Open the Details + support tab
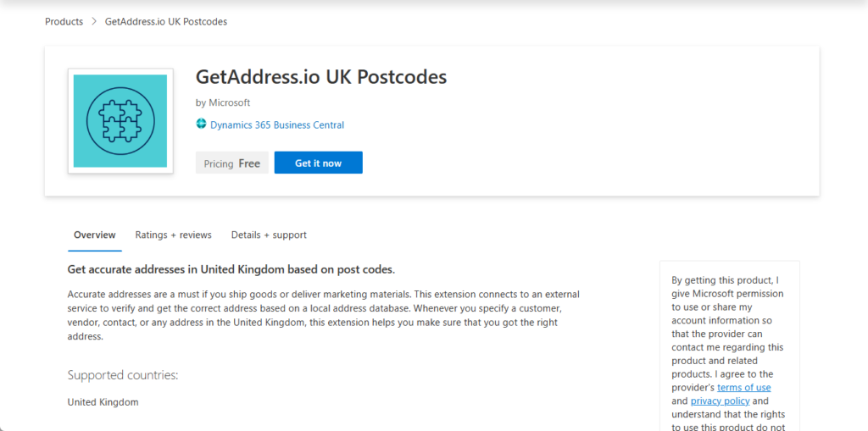The width and height of the screenshot is (868, 431). (x=269, y=235)
